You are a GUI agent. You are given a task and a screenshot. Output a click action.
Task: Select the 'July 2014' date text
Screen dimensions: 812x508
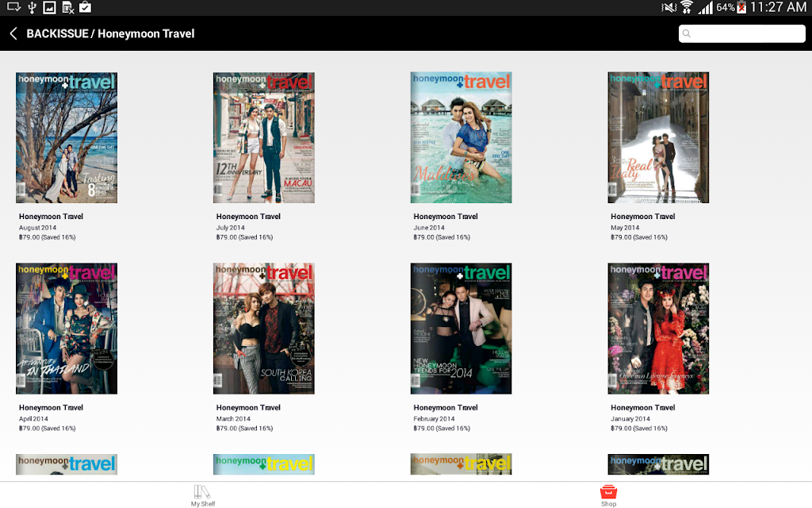click(x=231, y=228)
